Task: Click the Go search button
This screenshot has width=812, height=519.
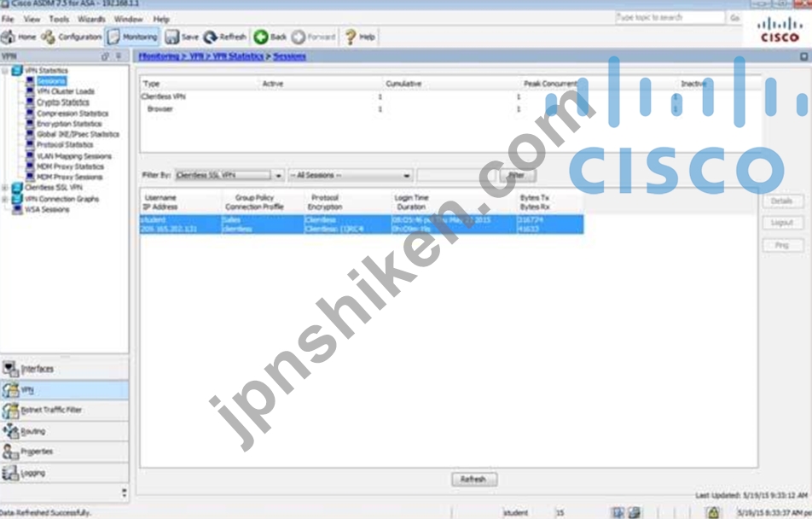Action: pos(734,18)
